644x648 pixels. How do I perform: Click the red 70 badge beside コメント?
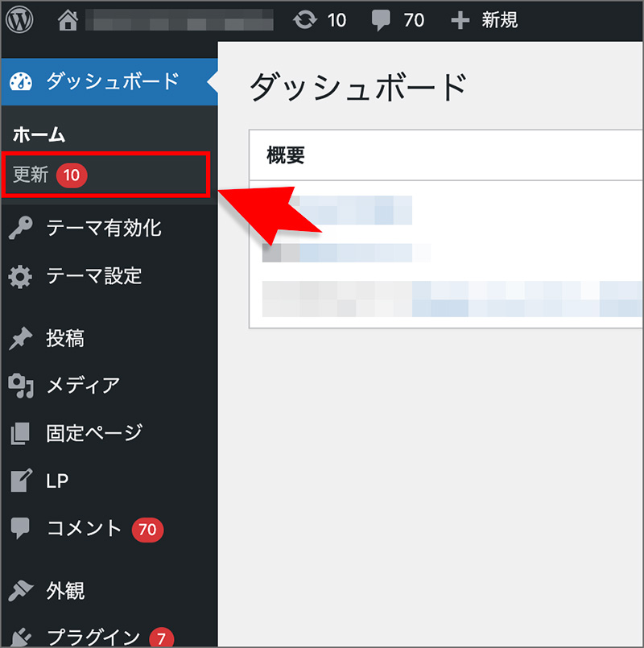[x=147, y=530]
